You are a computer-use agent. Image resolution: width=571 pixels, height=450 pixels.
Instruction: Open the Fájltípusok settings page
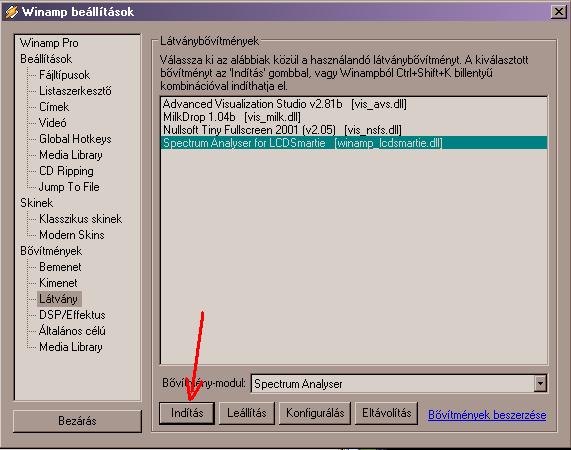[x=64, y=75]
